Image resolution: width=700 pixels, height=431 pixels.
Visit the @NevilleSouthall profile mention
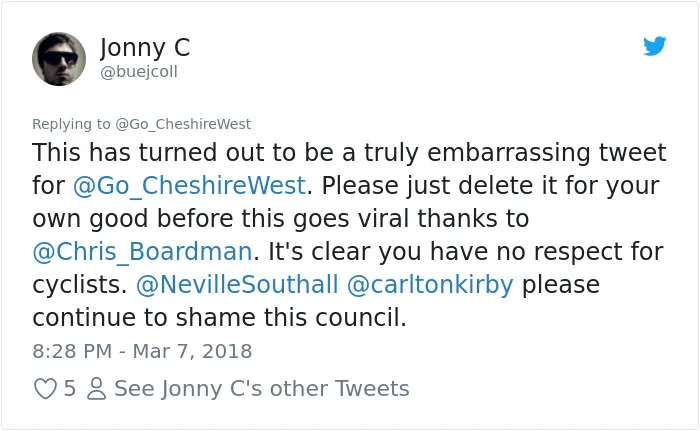click(237, 285)
